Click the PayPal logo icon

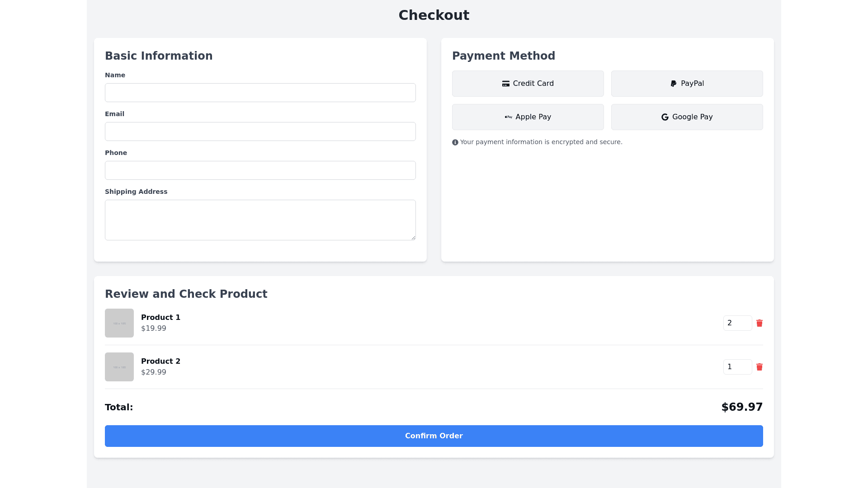[x=674, y=84]
